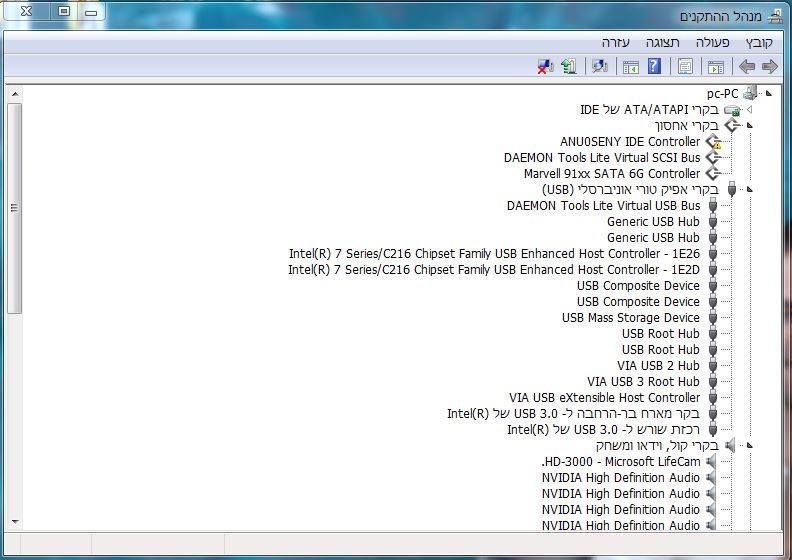Open the עזרה menu
Image resolution: width=792 pixels, height=560 pixels.
coord(616,42)
